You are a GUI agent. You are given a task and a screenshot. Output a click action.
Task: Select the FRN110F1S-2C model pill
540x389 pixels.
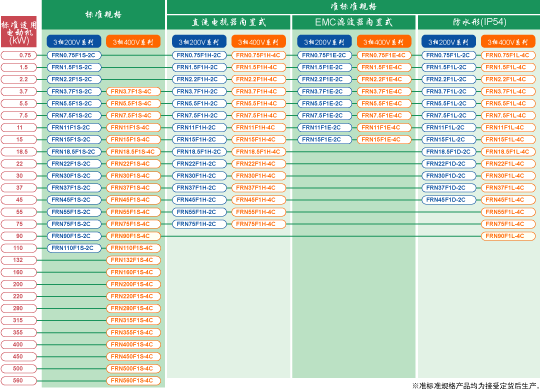tap(74, 248)
